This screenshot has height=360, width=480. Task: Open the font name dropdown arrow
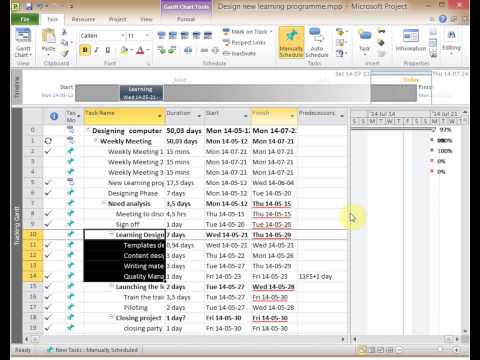pos(122,36)
